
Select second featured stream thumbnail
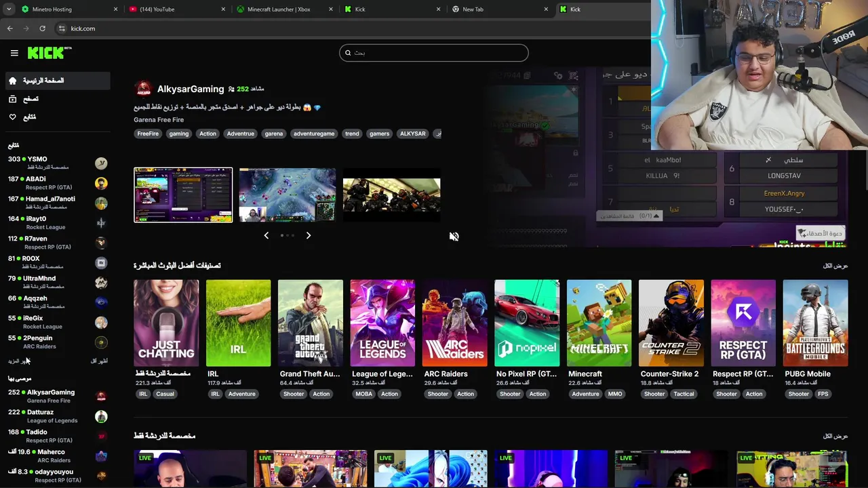point(288,195)
